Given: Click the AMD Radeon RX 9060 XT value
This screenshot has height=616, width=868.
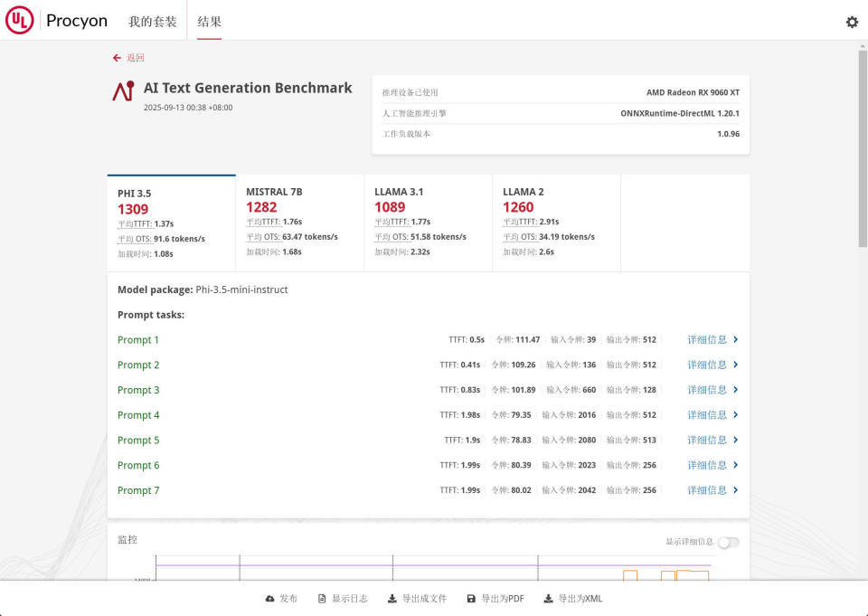Looking at the screenshot, I should coord(693,92).
